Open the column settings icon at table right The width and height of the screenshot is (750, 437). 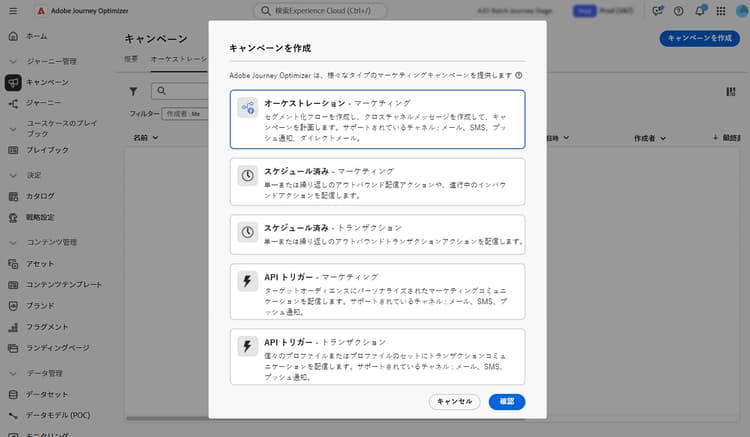pos(730,91)
